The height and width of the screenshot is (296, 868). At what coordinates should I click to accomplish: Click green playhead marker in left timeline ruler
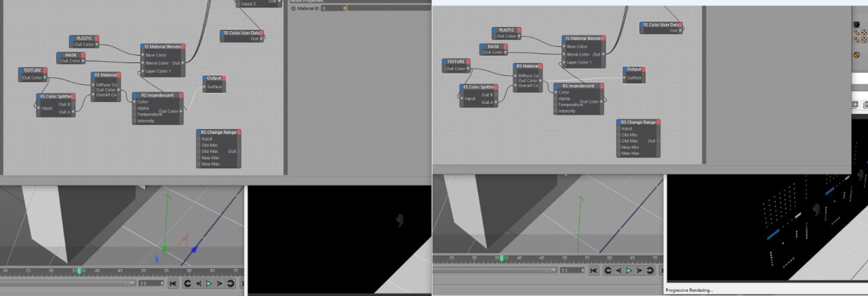pyautogui.click(x=79, y=270)
